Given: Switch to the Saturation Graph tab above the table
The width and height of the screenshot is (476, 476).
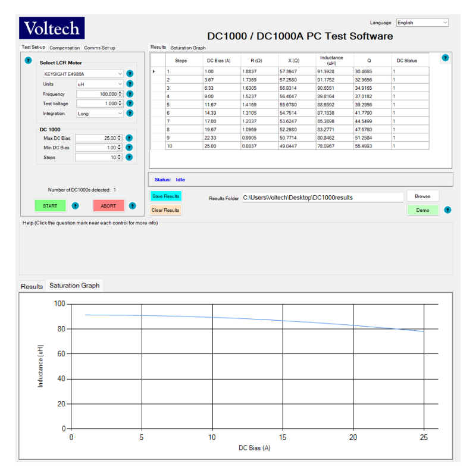Looking at the screenshot, I should 189,47.
